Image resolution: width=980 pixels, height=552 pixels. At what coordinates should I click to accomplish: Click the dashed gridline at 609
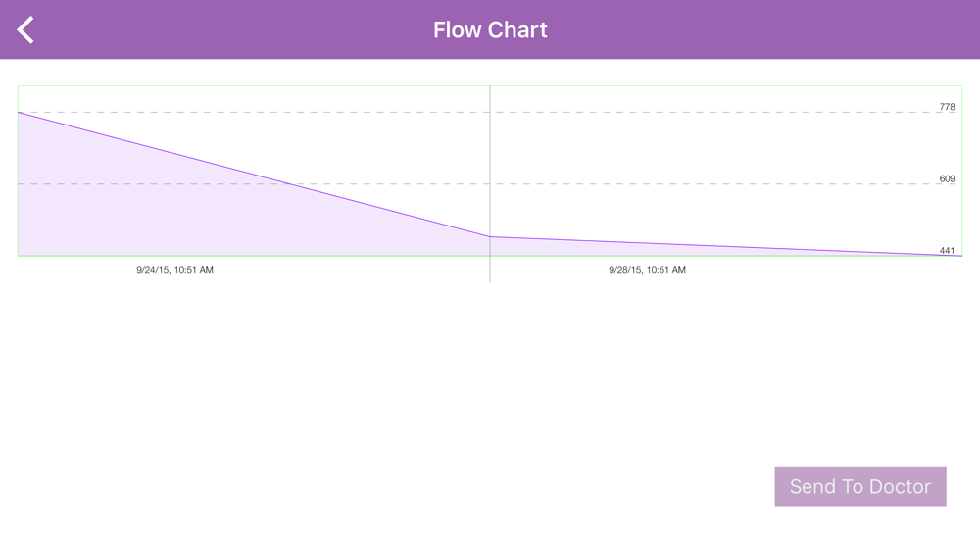(686, 184)
